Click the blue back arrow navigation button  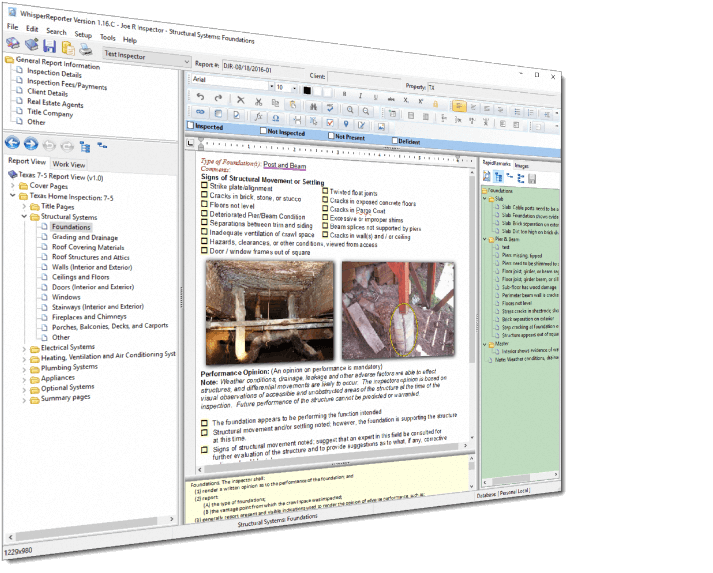[x=12, y=143]
